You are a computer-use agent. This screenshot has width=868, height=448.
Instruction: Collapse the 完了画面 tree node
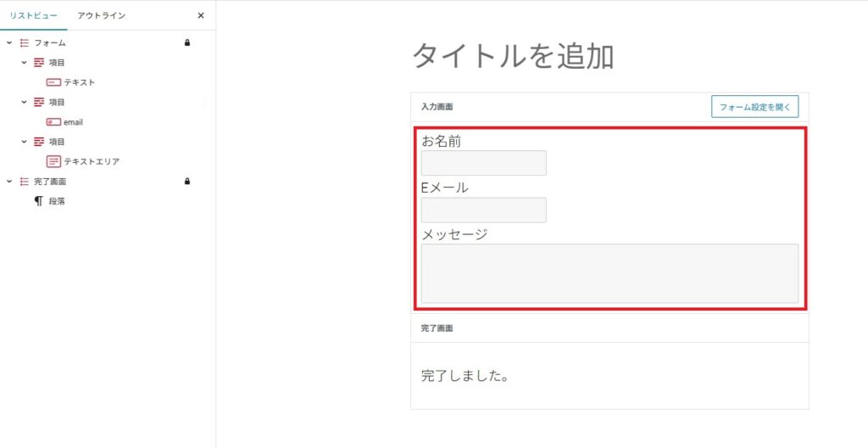9,182
